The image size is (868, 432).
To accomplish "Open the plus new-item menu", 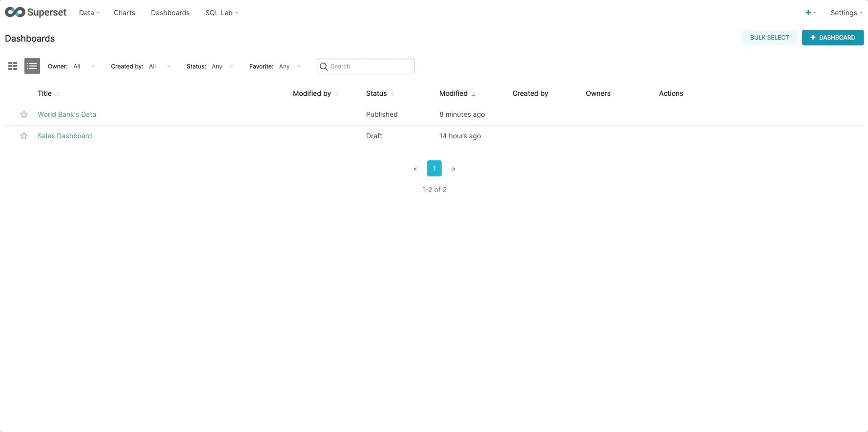I will point(810,13).
